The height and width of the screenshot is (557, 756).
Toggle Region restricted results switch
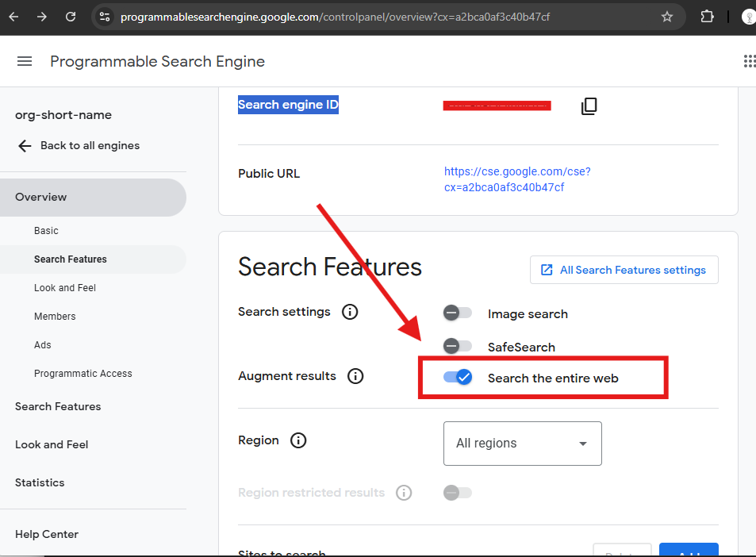click(x=457, y=493)
